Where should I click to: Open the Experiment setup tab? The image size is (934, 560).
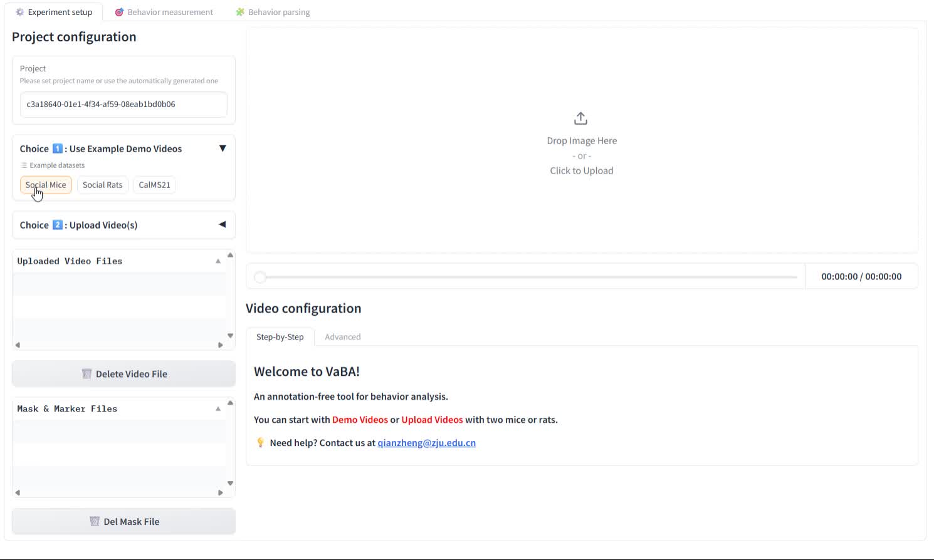54,12
